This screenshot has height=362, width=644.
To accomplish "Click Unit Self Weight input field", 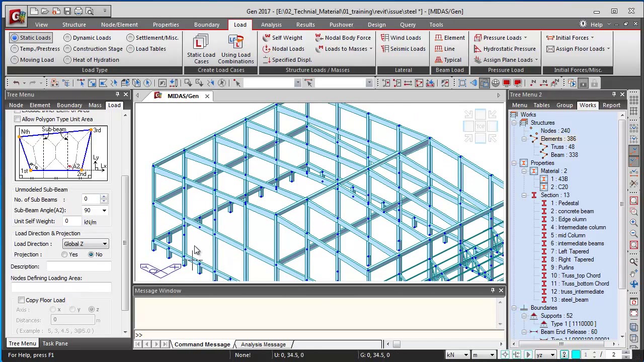I will pos(73,221).
